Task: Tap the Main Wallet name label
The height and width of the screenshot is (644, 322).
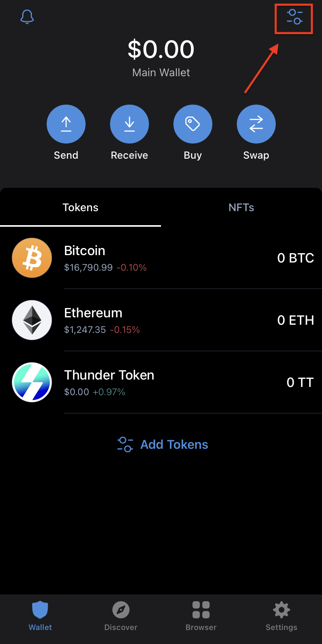Action: (x=161, y=73)
